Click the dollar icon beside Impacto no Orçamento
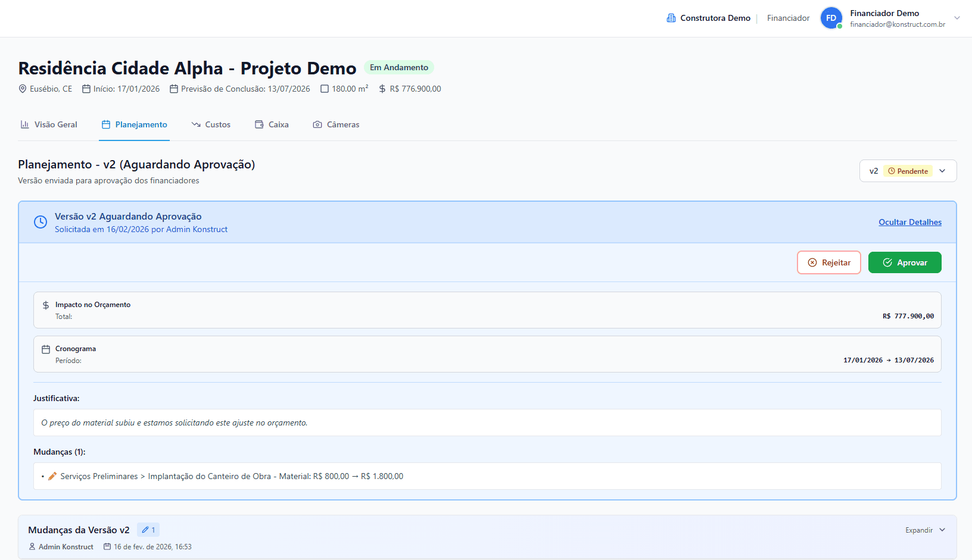The image size is (972, 560). pos(46,305)
